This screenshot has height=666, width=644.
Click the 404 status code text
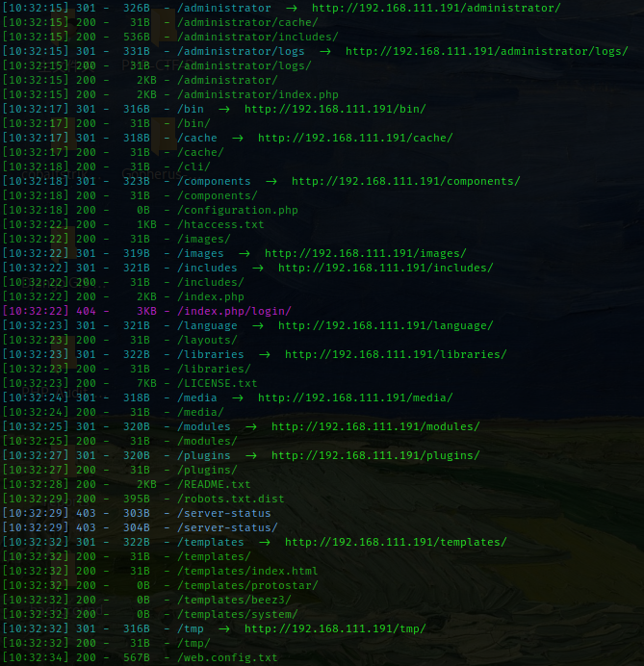[86, 311]
